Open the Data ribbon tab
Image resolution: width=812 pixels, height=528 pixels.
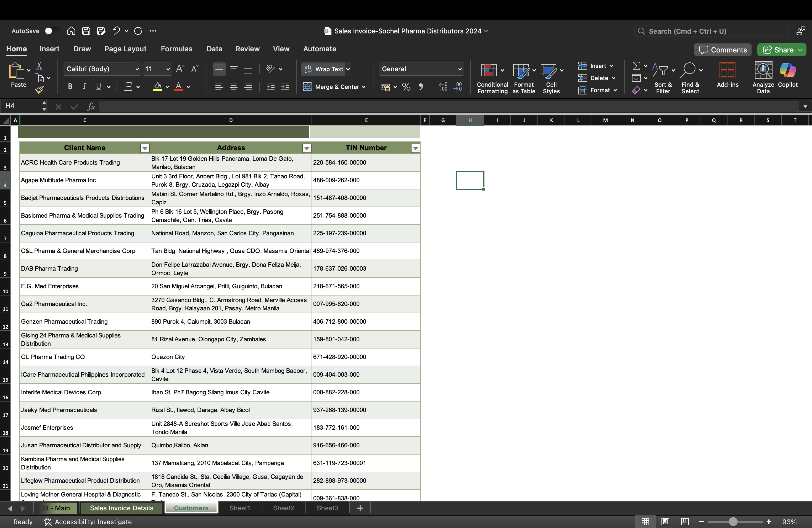coord(214,49)
